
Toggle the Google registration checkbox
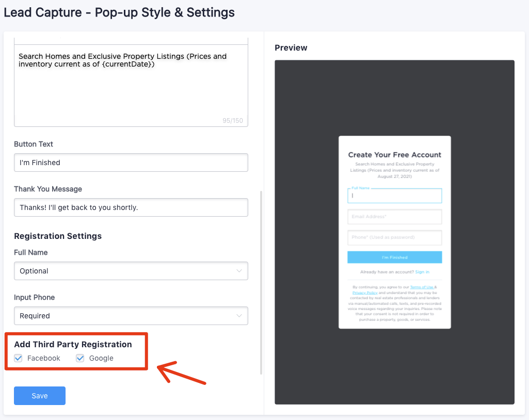point(80,358)
